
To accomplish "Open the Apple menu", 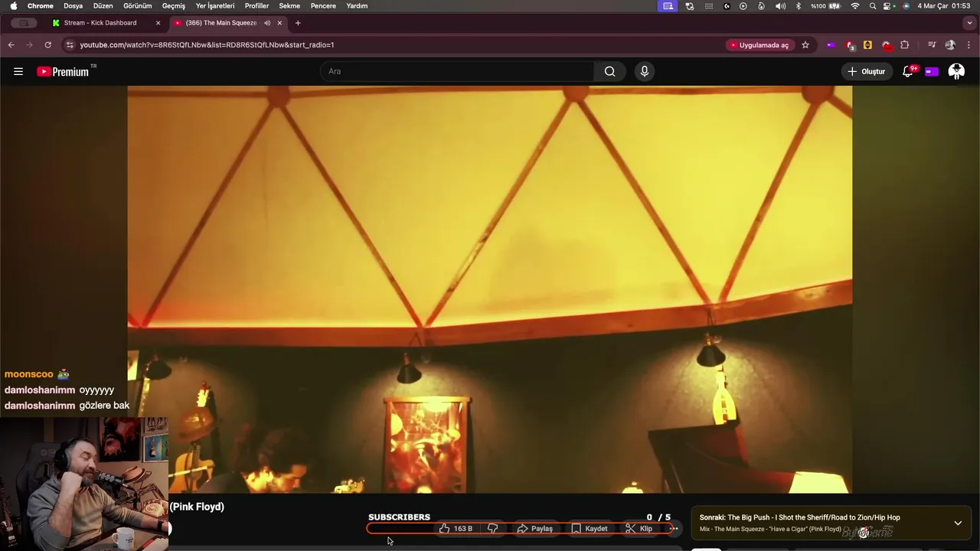I will 13,6.
